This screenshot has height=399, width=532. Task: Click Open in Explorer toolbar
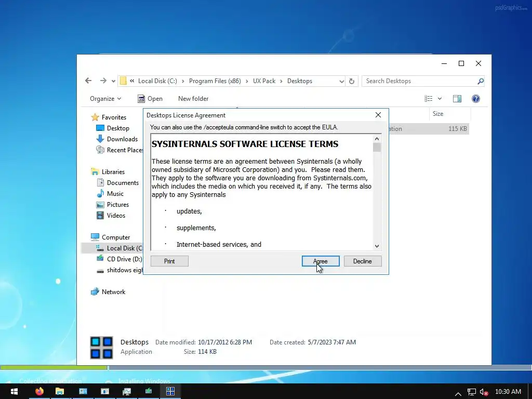(x=150, y=98)
